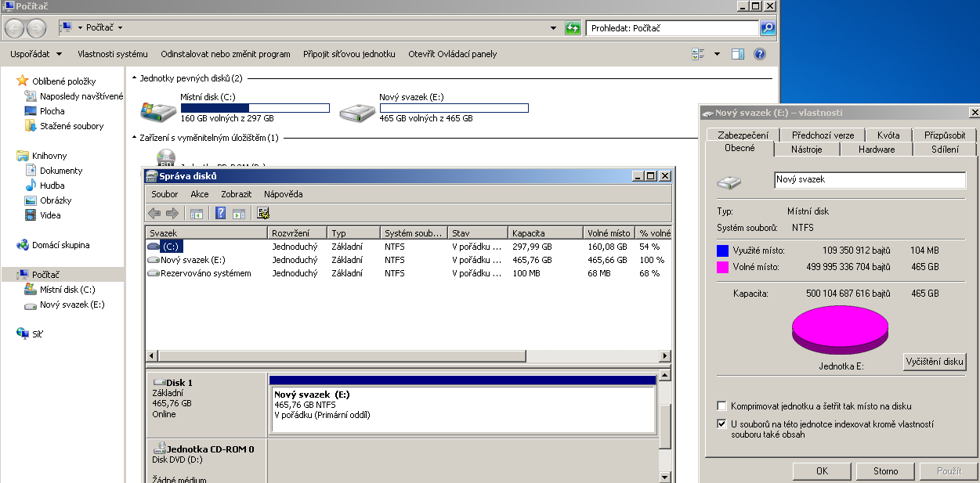Toggle the preview pane icon
The width and height of the screenshot is (980, 483).
[737, 54]
